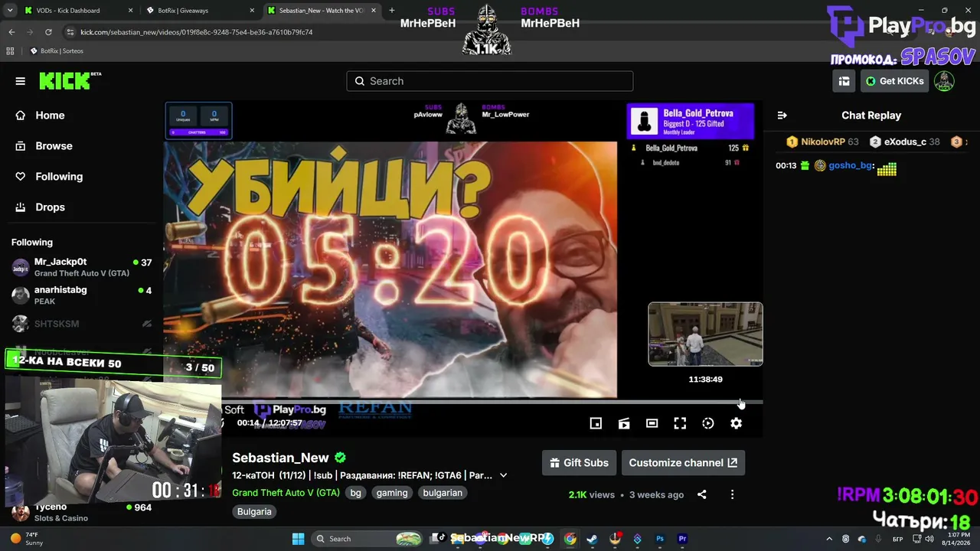Open the Kick hamburger menu
This screenshot has width=980, height=551.
[21, 81]
